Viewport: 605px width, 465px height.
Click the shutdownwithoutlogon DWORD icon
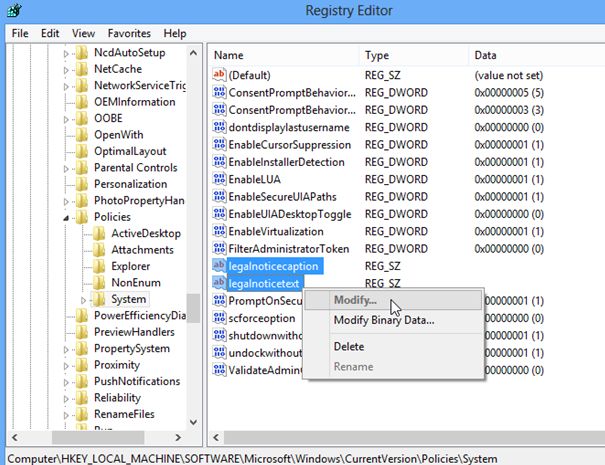pyautogui.click(x=219, y=335)
